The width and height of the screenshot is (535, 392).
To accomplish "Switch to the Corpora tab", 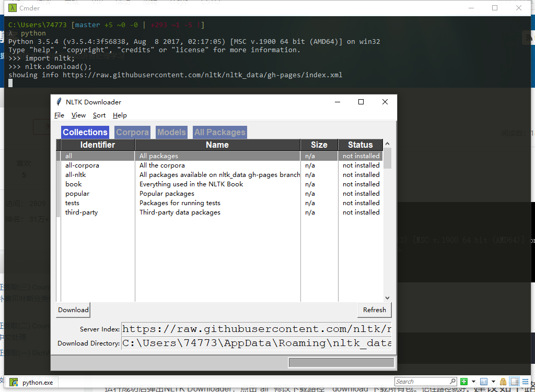I will point(132,132).
